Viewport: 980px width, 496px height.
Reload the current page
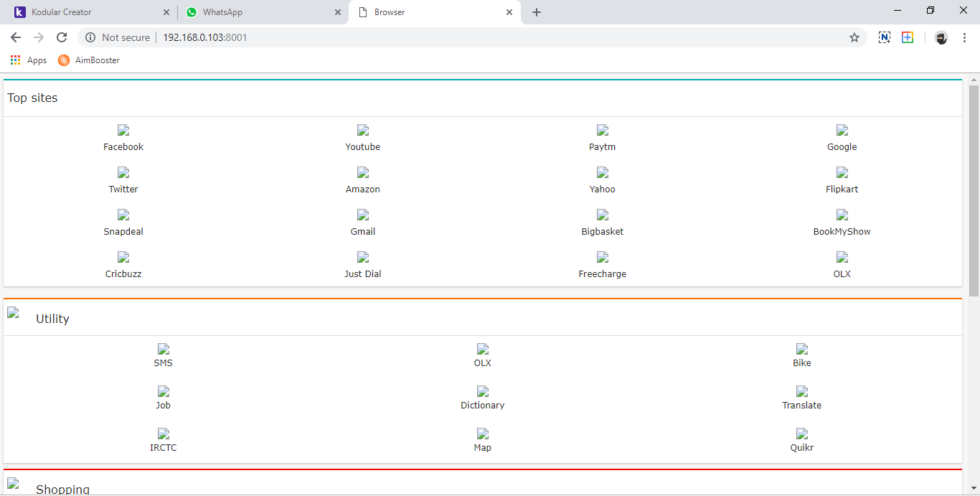point(62,37)
